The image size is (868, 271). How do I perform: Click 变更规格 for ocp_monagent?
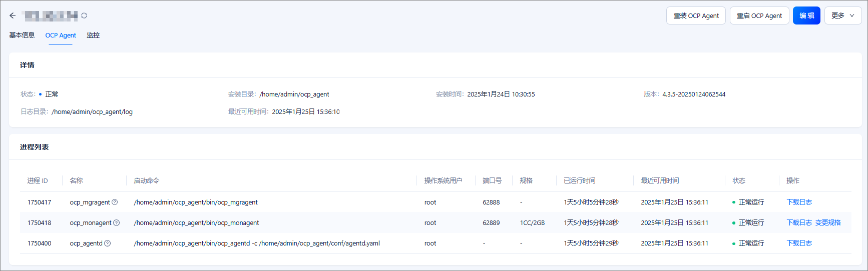[x=828, y=222]
